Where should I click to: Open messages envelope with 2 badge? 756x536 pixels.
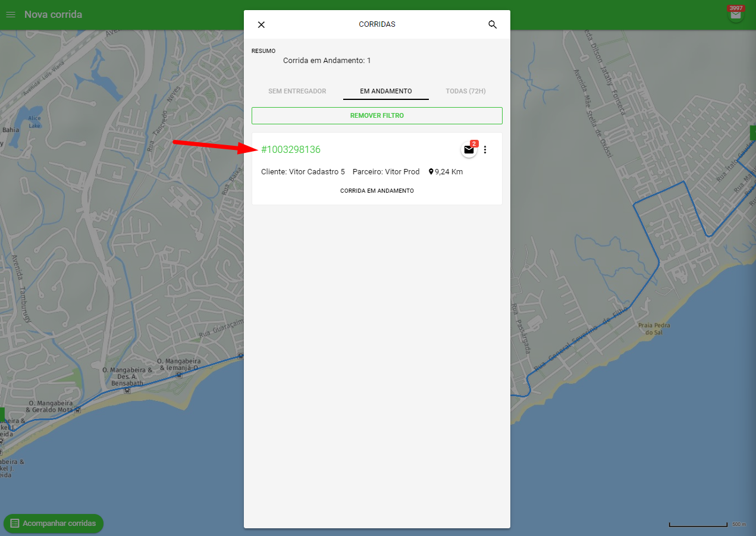[x=469, y=150]
